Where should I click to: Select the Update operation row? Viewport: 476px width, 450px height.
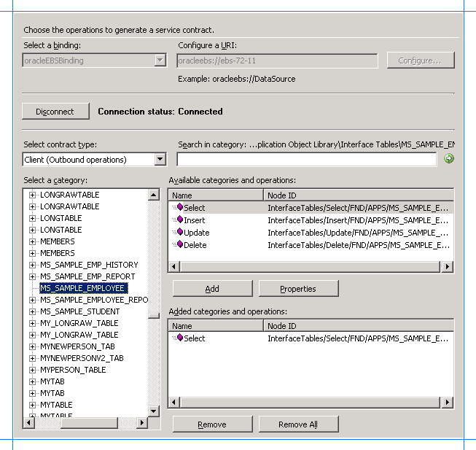tap(311, 233)
